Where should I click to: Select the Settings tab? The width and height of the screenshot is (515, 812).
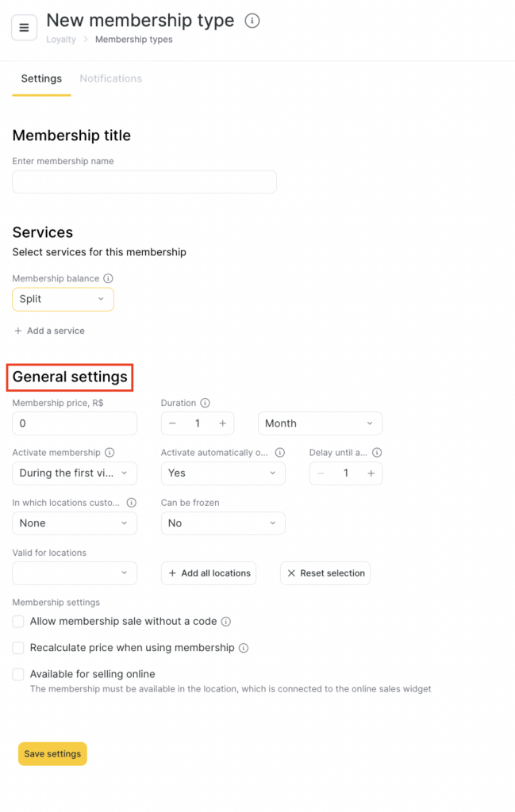41,79
